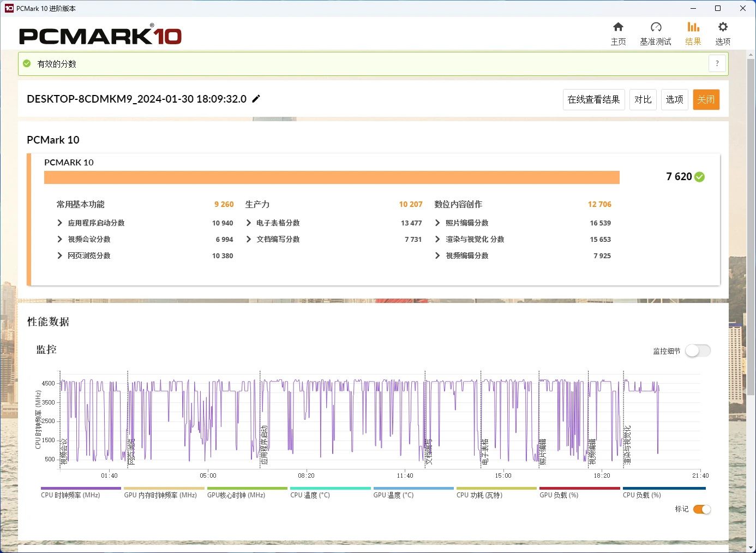The width and height of the screenshot is (756, 553).
Task: Go to the 主页 home icon
Action: (618, 27)
